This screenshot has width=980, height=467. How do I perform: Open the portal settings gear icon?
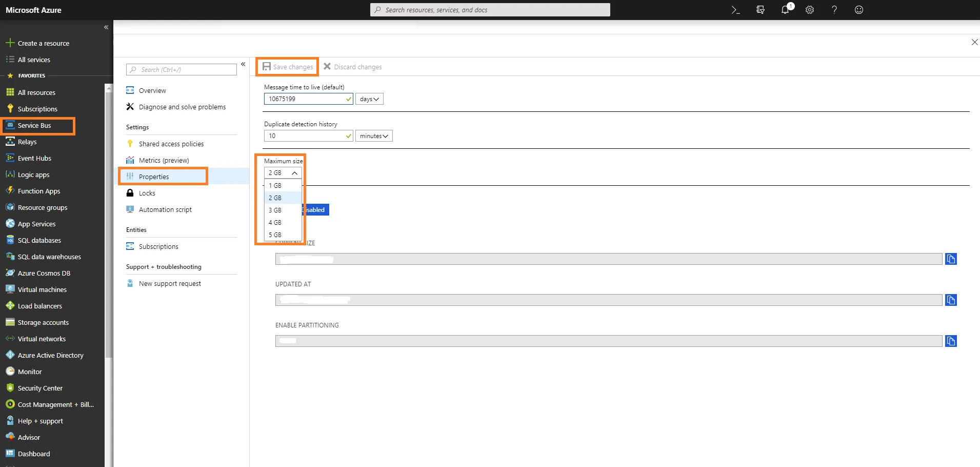[x=810, y=10]
